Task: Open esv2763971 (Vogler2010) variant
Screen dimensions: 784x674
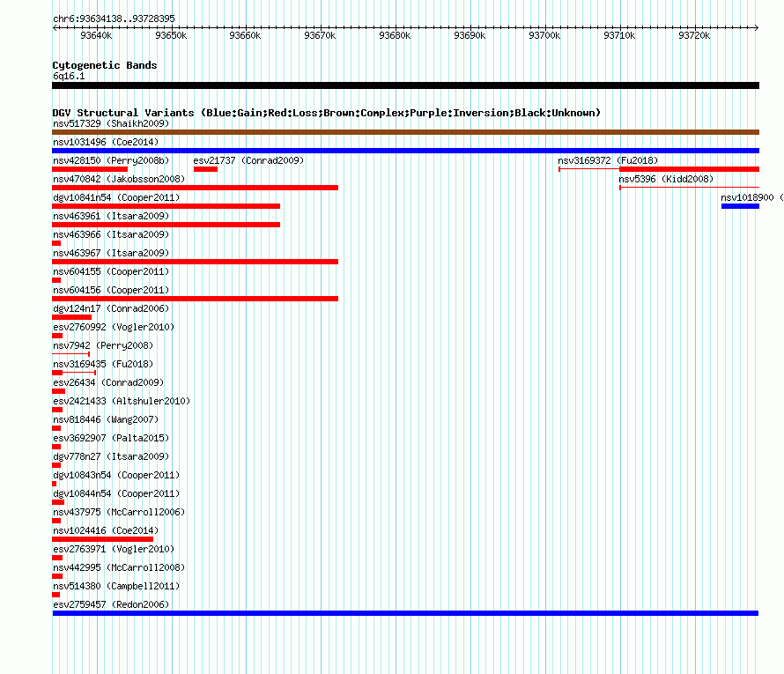Action: pos(114,549)
